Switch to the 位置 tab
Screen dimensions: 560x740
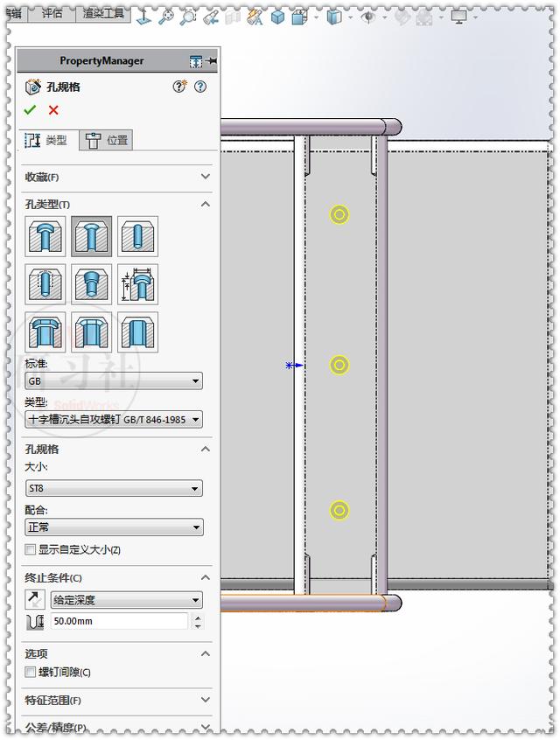(106, 140)
